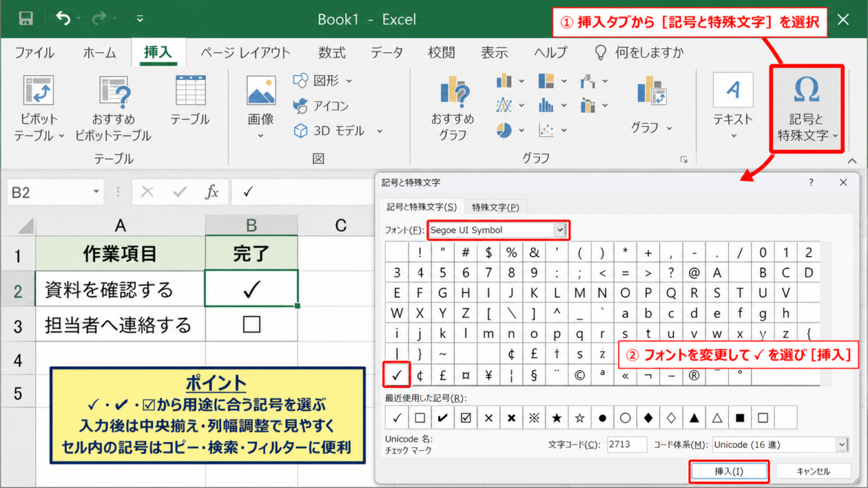Switch to the 校閲 tab
This screenshot has width=868, height=488.
tap(441, 52)
